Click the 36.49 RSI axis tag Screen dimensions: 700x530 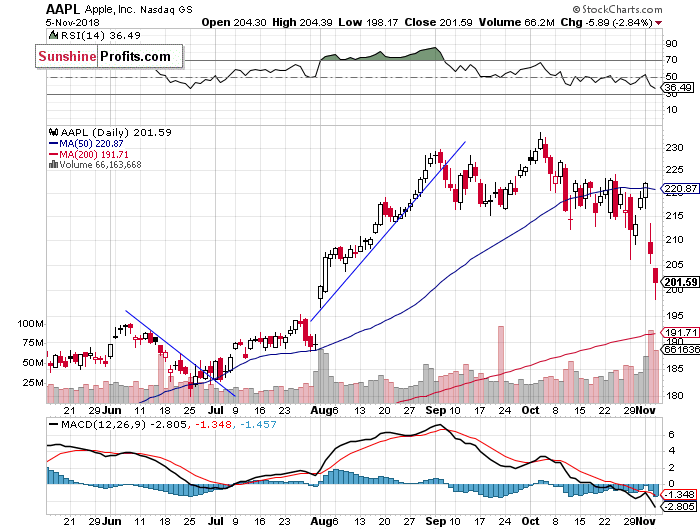679,88
